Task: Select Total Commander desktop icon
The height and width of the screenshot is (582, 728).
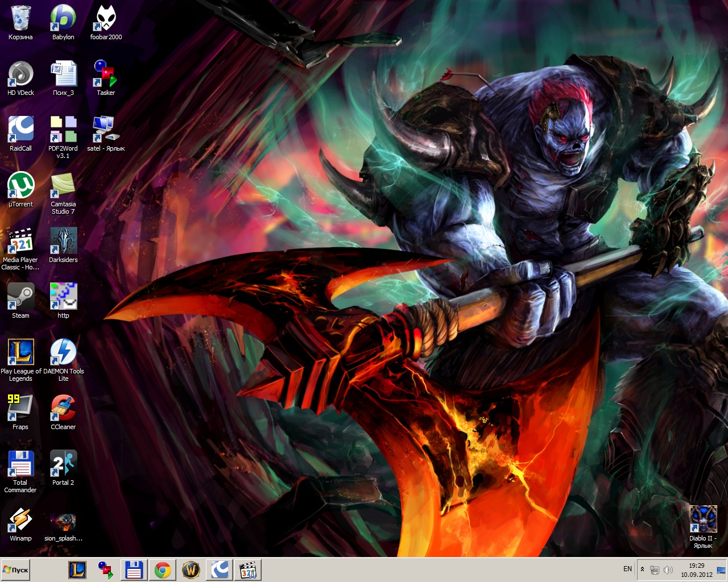Action: coord(20,472)
